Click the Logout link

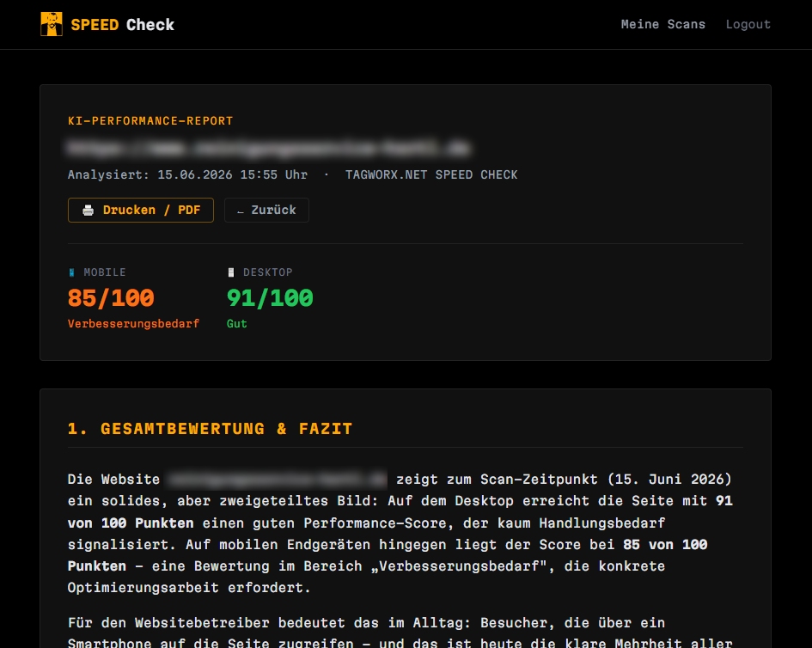coord(748,24)
